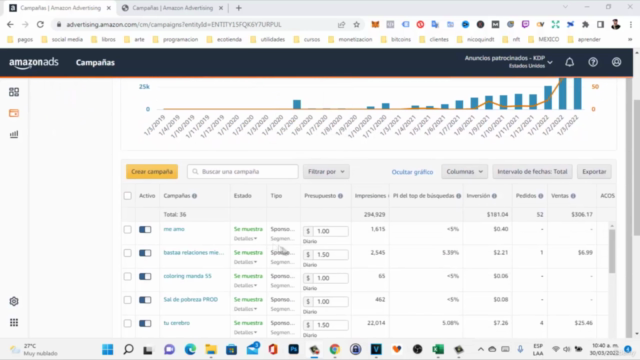Click the Ocultar gráfico link
This screenshot has width=640, height=360.
pyautogui.click(x=412, y=172)
